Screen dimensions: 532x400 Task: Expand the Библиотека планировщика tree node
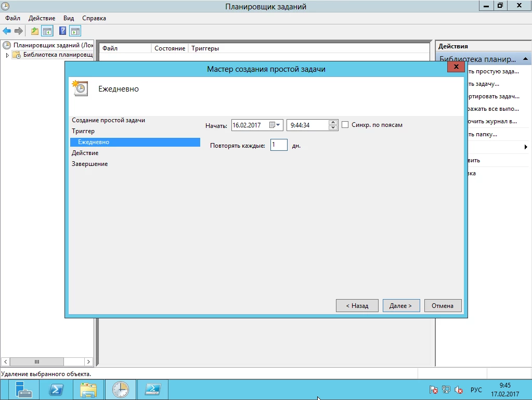click(x=7, y=55)
